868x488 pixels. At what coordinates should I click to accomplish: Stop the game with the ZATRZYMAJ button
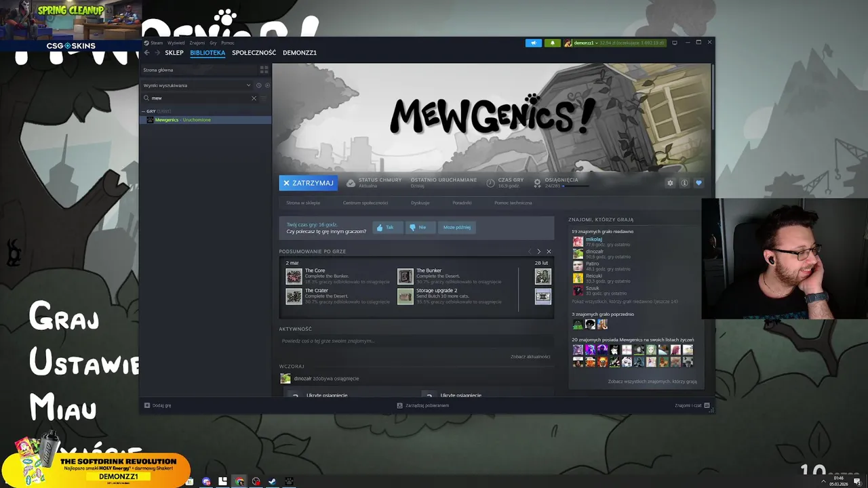308,183
